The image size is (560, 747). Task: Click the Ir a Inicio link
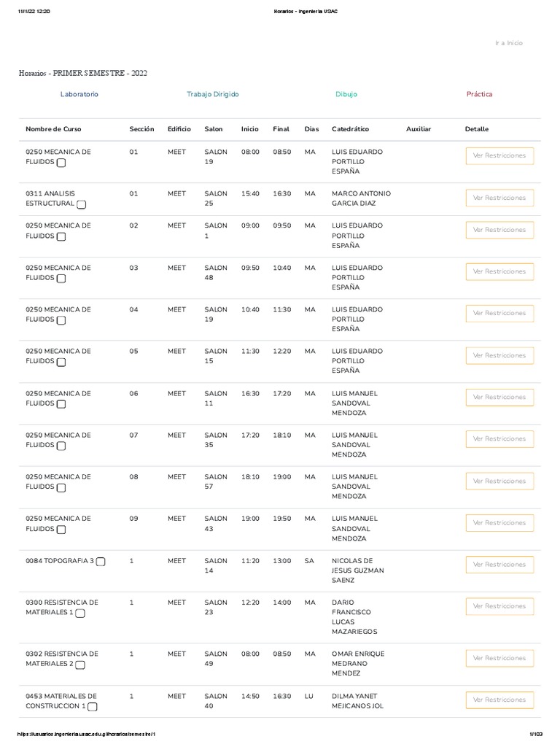509,43
